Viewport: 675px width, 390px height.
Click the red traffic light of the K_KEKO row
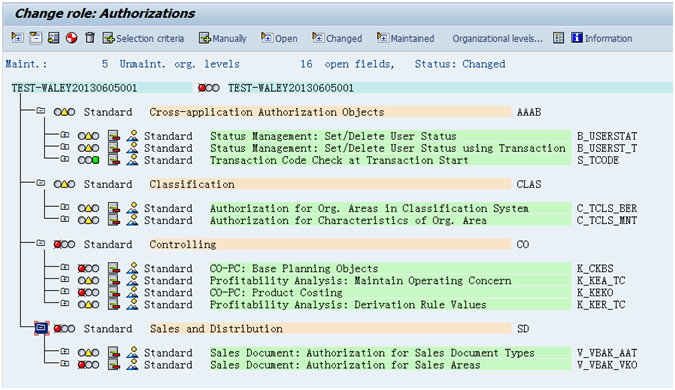(x=88, y=293)
